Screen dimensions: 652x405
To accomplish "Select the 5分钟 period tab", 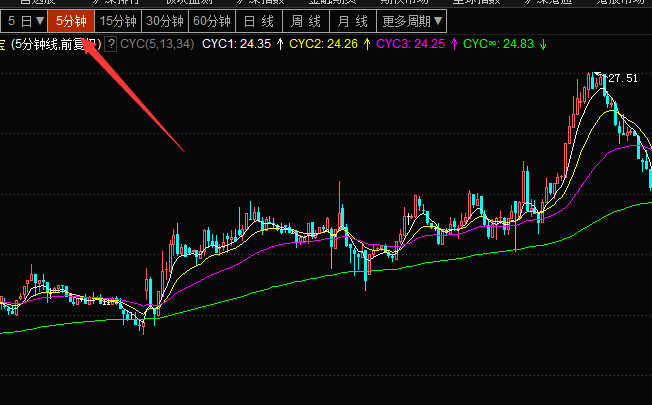I will pos(71,21).
